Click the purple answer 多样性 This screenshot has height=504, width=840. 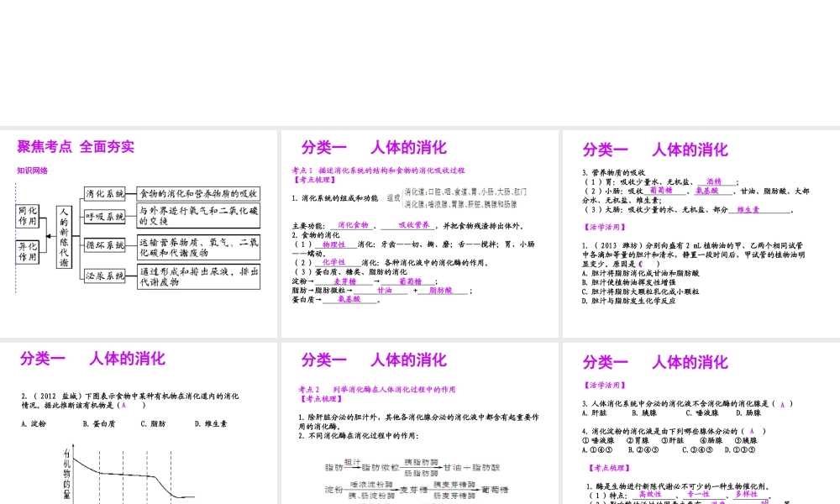746,495
